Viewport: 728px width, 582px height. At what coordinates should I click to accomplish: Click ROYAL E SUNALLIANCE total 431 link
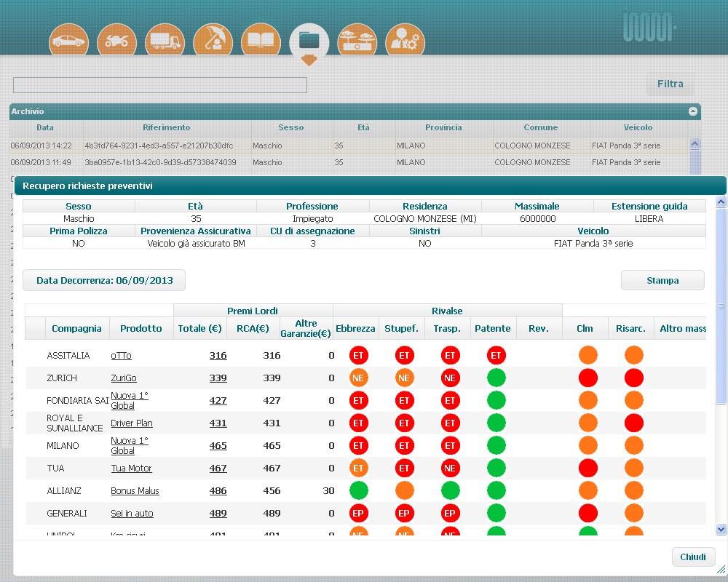(218, 423)
